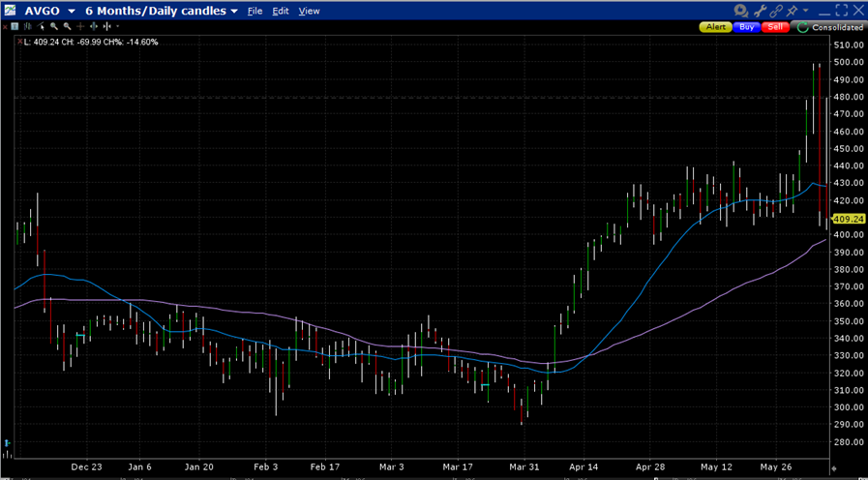
Task: Open the 6 Months/Daily candles period dropdown
Action: click(234, 11)
